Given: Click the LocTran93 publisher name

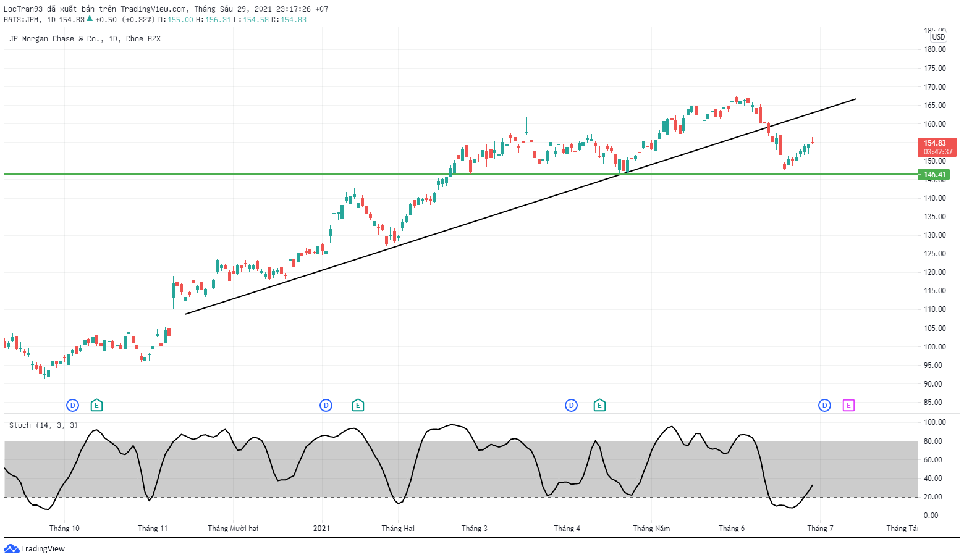Looking at the screenshot, I should click(x=23, y=9).
